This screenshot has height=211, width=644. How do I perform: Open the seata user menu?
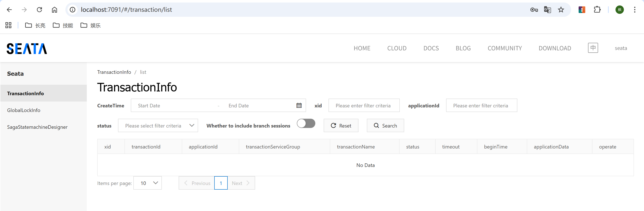(621, 48)
